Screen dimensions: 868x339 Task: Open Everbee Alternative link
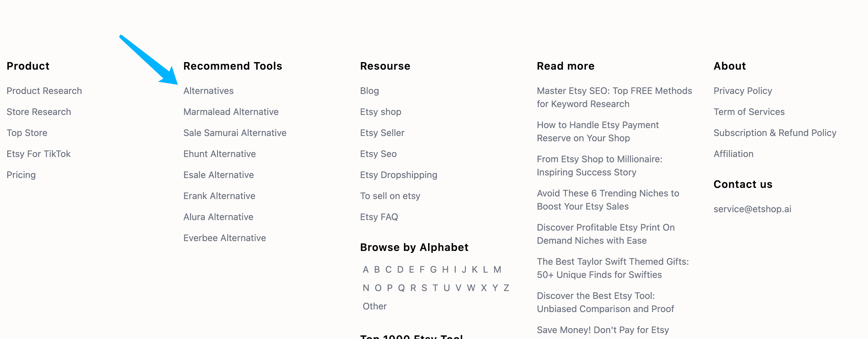tap(225, 238)
